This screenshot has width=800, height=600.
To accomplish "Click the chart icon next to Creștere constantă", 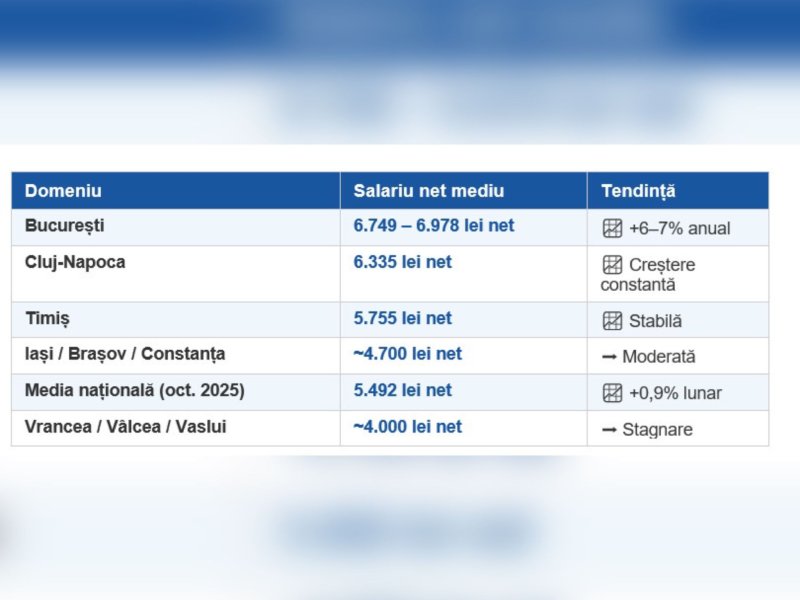I will click(612, 265).
